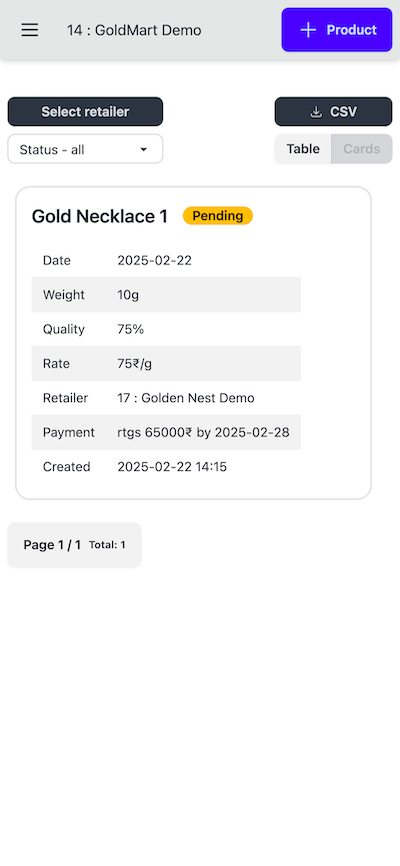Switch to Cards view
Viewport: 400px width, 866px height.
pyautogui.click(x=362, y=149)
